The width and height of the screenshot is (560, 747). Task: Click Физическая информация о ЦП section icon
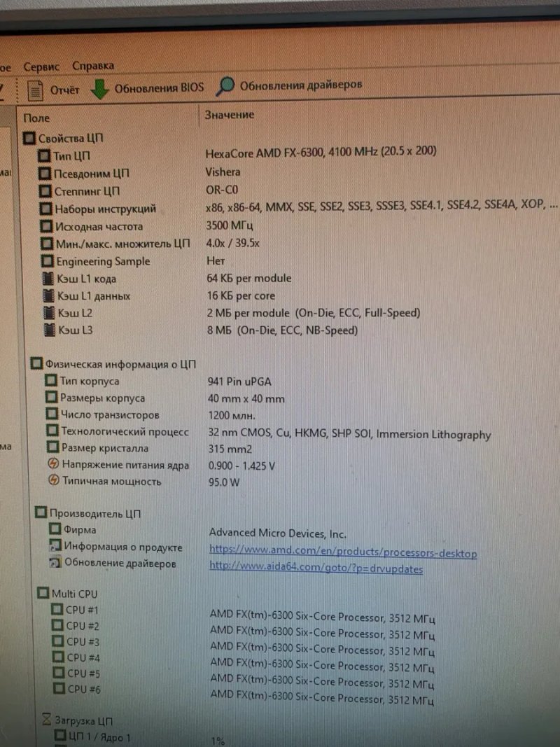(36, 363)
